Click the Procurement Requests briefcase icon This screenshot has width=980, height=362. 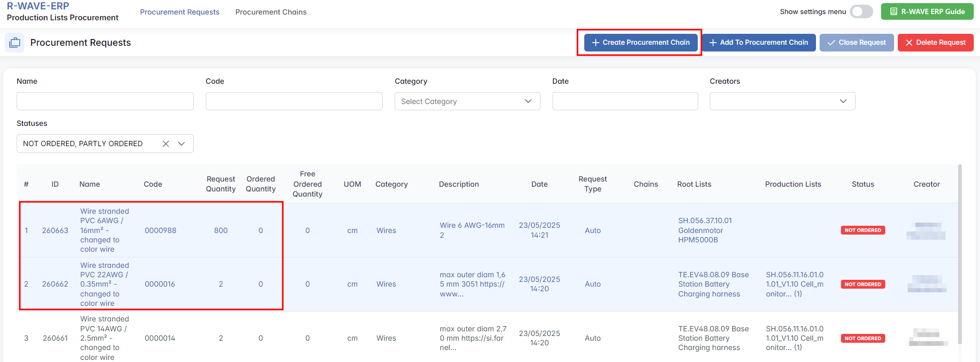15,43
